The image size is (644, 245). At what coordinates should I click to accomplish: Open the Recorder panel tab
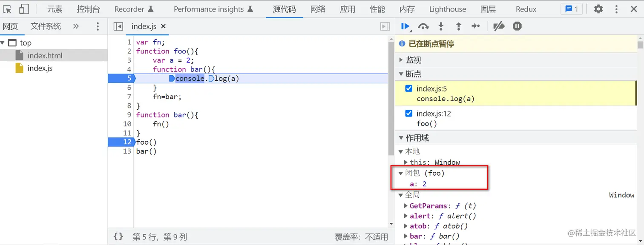(134, 9)
